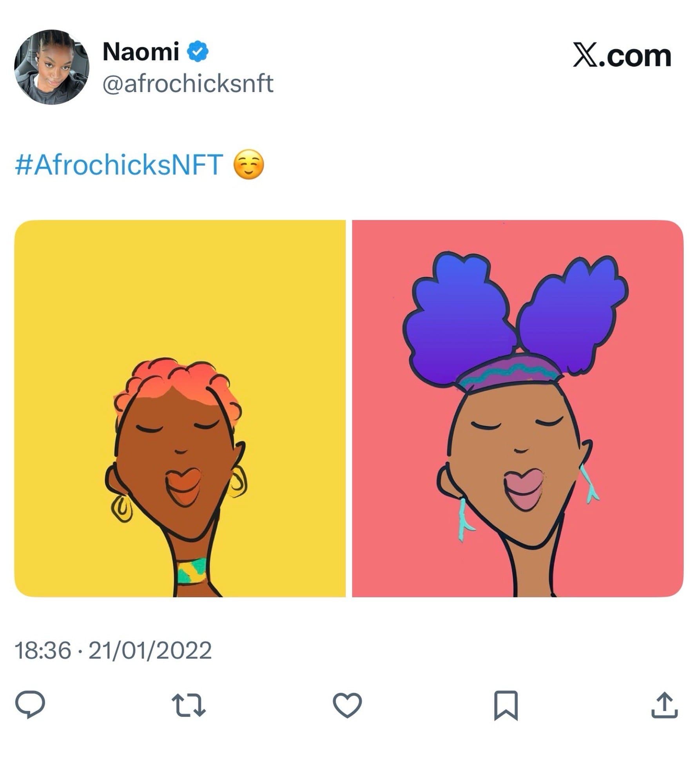Open Naomi's profile picture avatar
698x784 pixels.
tap(52, 67)
